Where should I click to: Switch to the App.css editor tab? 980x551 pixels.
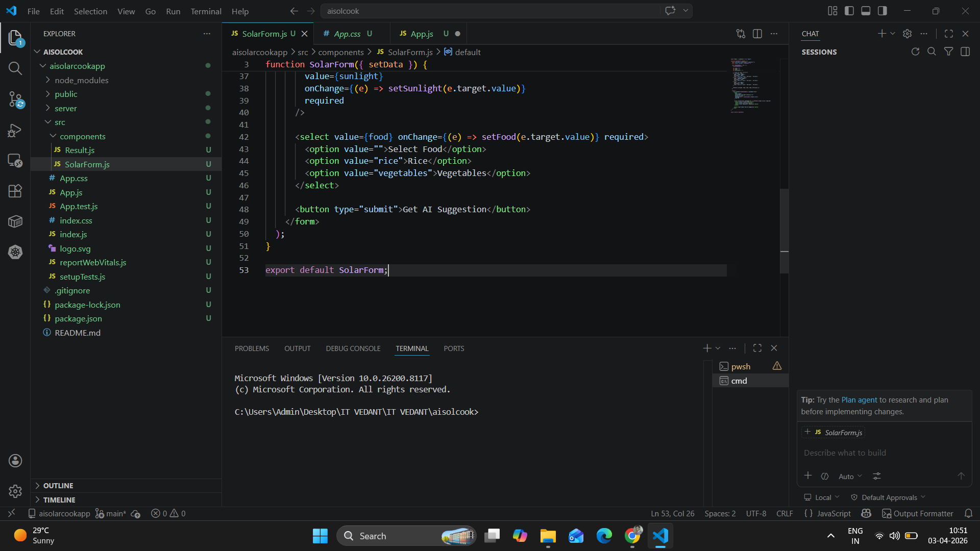click(347, 34)
